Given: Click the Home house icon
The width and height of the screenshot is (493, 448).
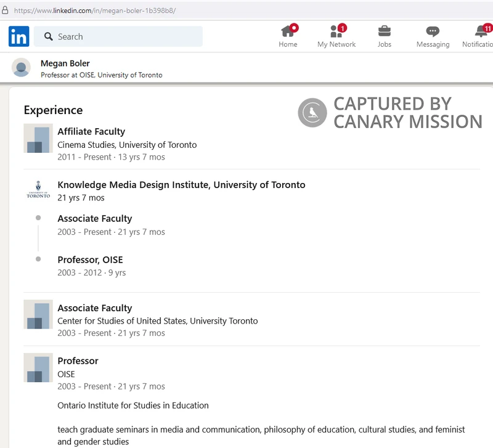Looking at the screenshot, I should pyautogui.click(x=287, y=31).
